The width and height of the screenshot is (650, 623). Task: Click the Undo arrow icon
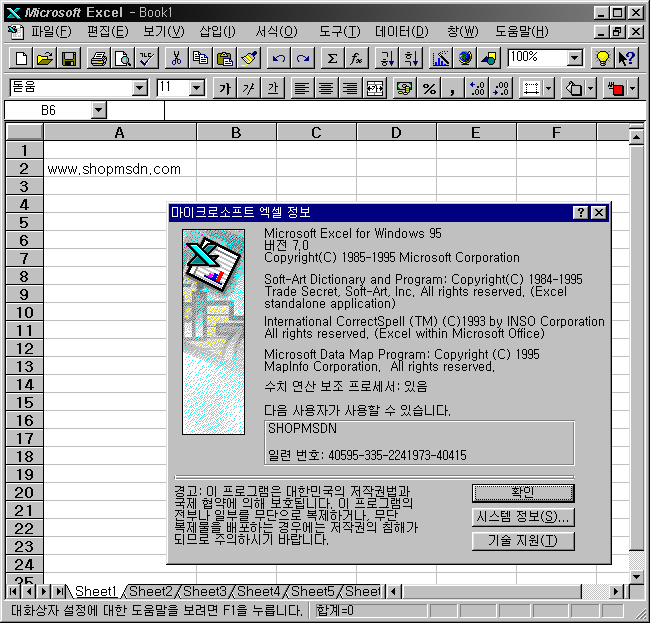pyautogui.click(x=279, y=58)
